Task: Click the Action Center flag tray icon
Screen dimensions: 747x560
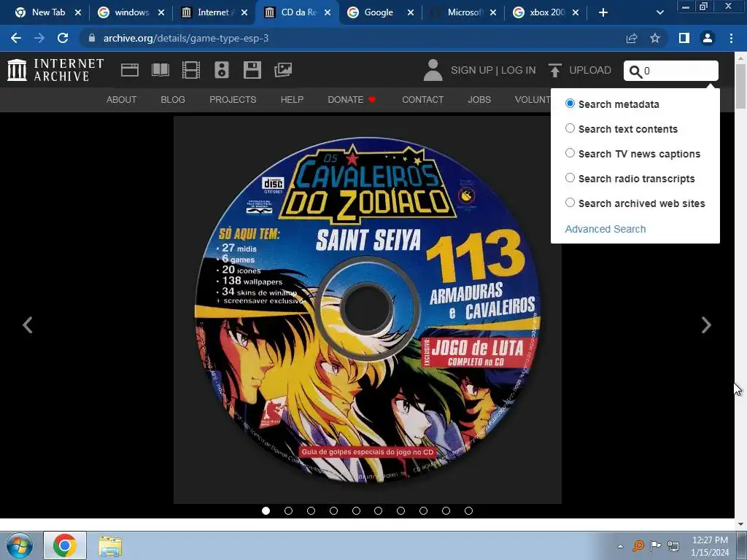Action: [x=656, y=545]
